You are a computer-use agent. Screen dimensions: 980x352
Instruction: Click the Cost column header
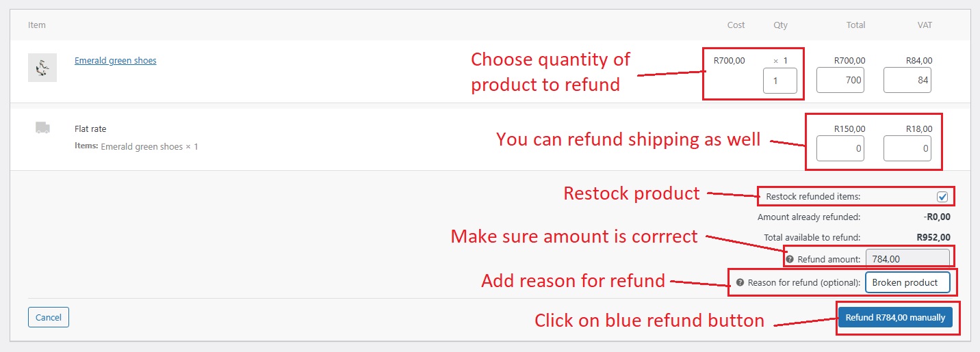(736, 25)
